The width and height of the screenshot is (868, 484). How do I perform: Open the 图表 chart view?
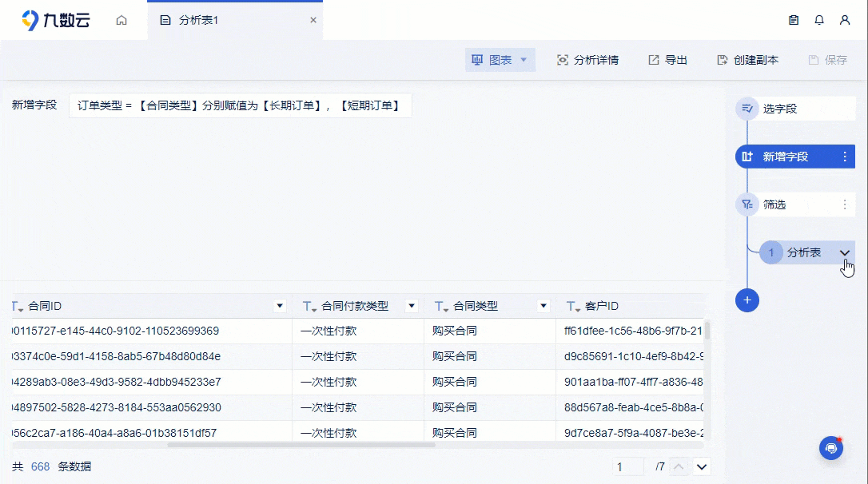[x=493, y=60]
